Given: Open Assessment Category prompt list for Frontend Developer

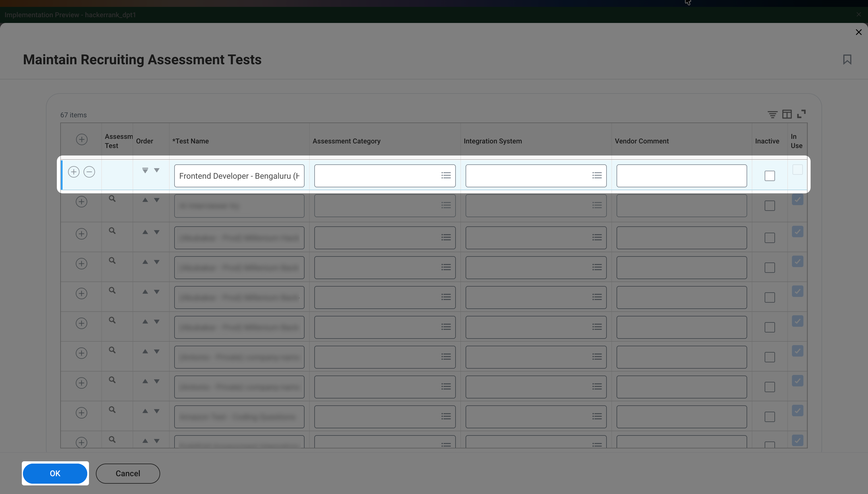Looking at the screenshot, I should click(x=446, y=175).
